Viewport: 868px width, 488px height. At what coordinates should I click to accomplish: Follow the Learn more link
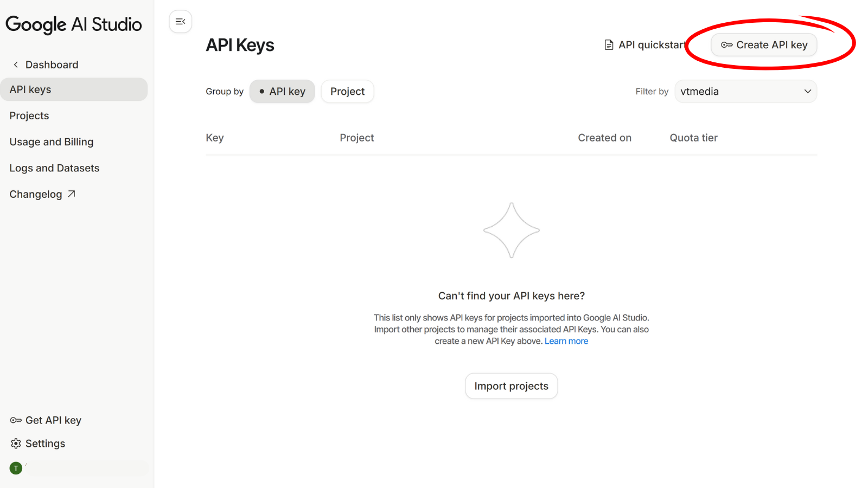click(x=566, y=341)
